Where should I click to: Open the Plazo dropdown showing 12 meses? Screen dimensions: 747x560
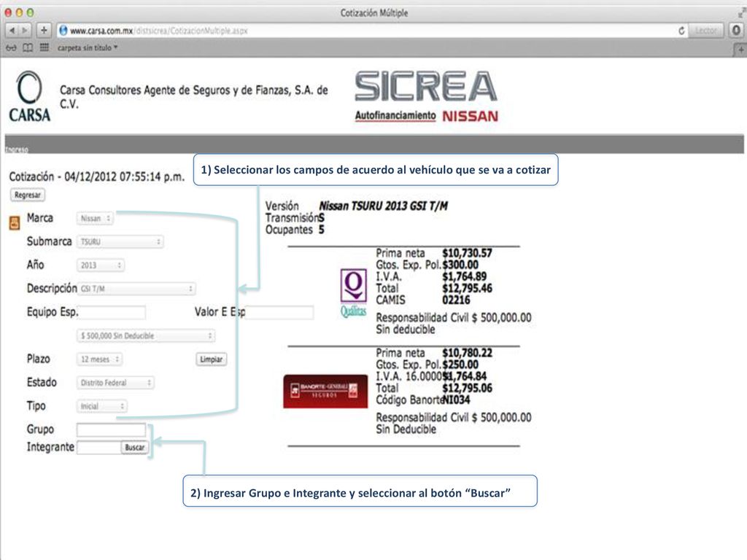99,359
